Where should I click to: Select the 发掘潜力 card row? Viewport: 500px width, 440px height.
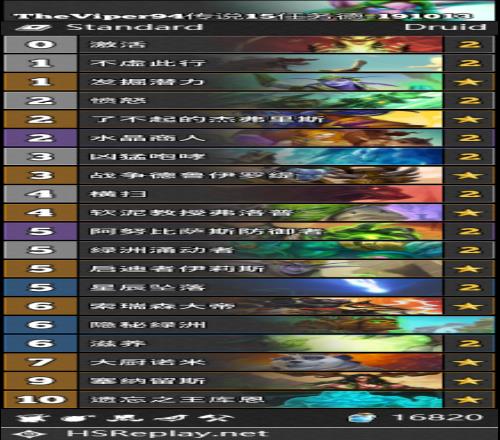point(249,82)
